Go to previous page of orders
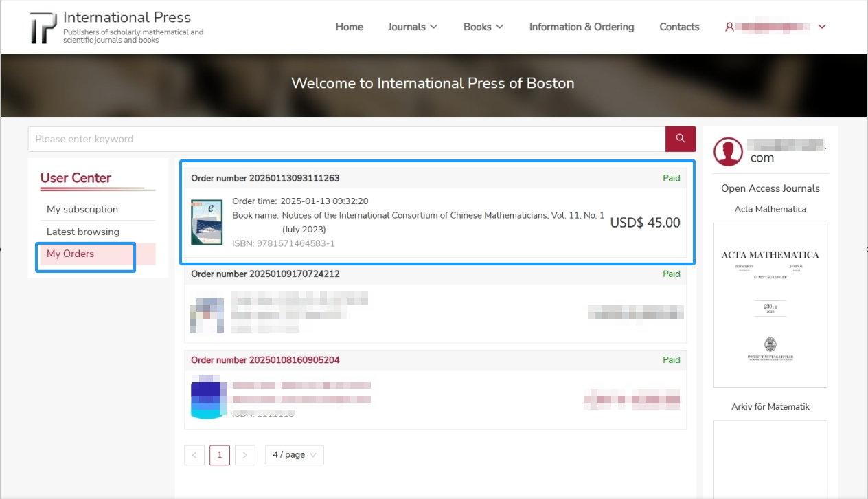 194,455
